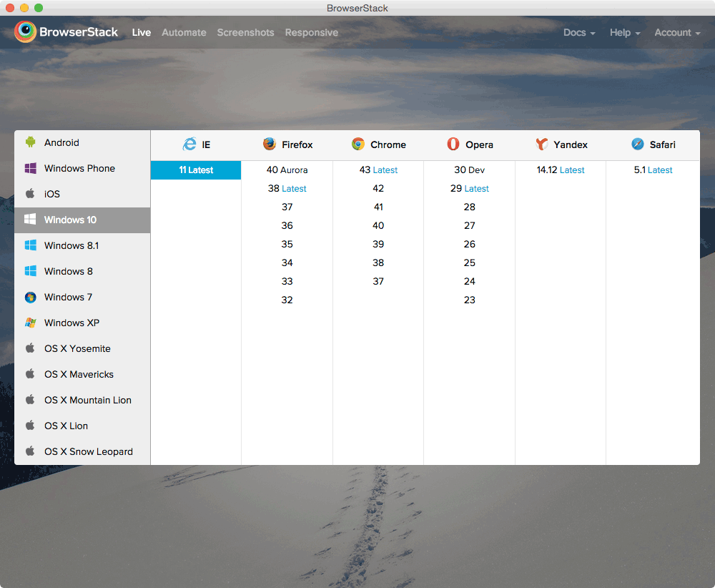Click the OS X Mountain Lion apple icon
The width and height of the screenshot is (715, 588).
[30, 400]
